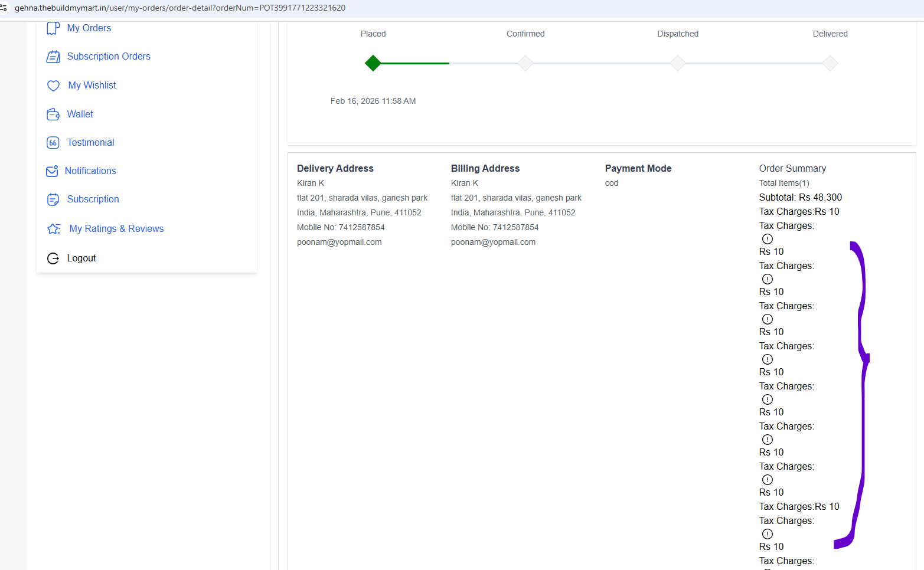
Task: Click the Billing Address heading
Action: coord(485,169)
